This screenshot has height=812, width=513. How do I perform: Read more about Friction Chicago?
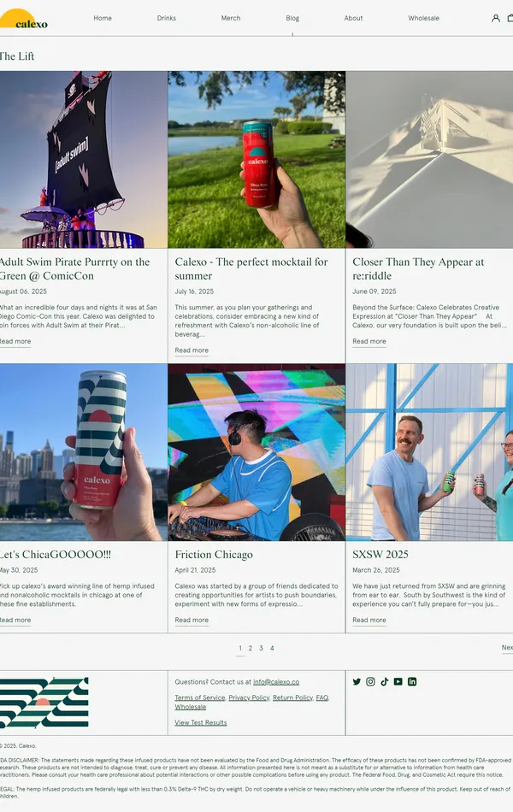coord(192,620)
